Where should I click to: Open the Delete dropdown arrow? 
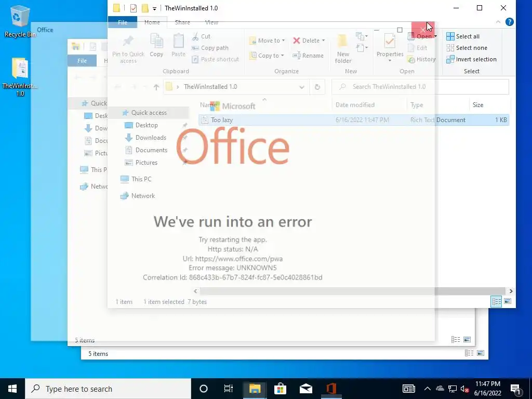[323, 41]
